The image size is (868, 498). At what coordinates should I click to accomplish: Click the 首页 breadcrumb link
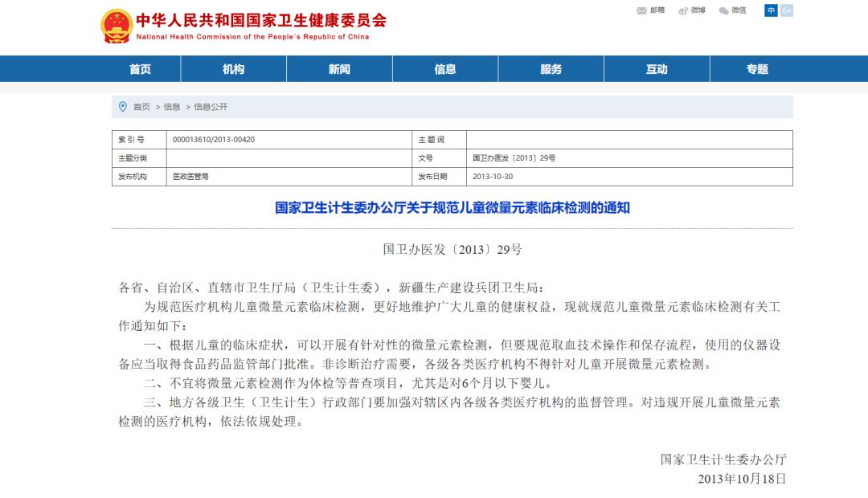[x=141, y=107]
